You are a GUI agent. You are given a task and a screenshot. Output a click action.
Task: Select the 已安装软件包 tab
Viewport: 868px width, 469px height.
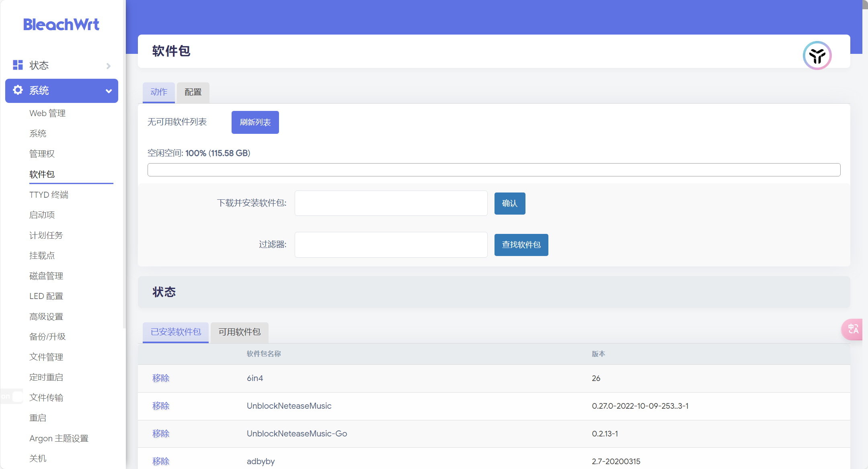click(x=176, y=332)
